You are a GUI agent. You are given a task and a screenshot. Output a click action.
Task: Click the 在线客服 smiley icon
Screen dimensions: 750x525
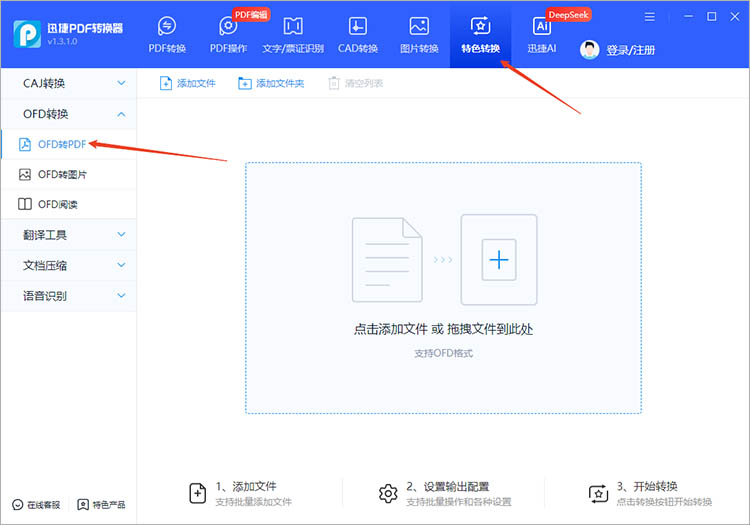(18, 504)
